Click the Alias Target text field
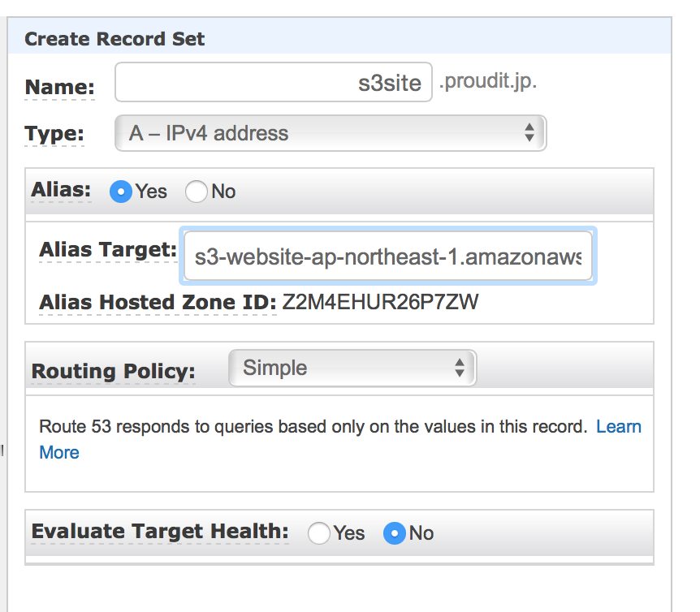Image resolution: width=700 pixels, height=612 pixels. 388,257
